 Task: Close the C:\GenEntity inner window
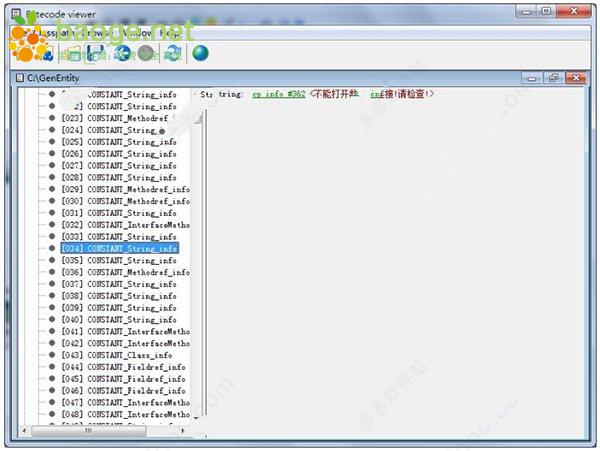576,78
